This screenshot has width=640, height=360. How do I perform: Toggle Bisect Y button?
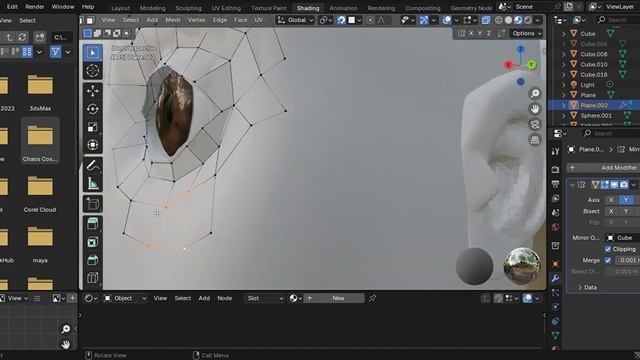coord(626,211)
